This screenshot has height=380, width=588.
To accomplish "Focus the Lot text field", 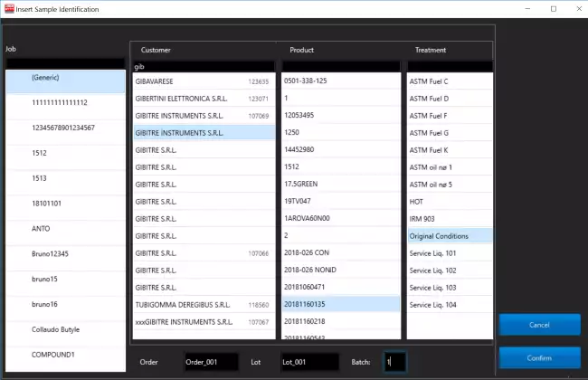I will coord(308,362).
